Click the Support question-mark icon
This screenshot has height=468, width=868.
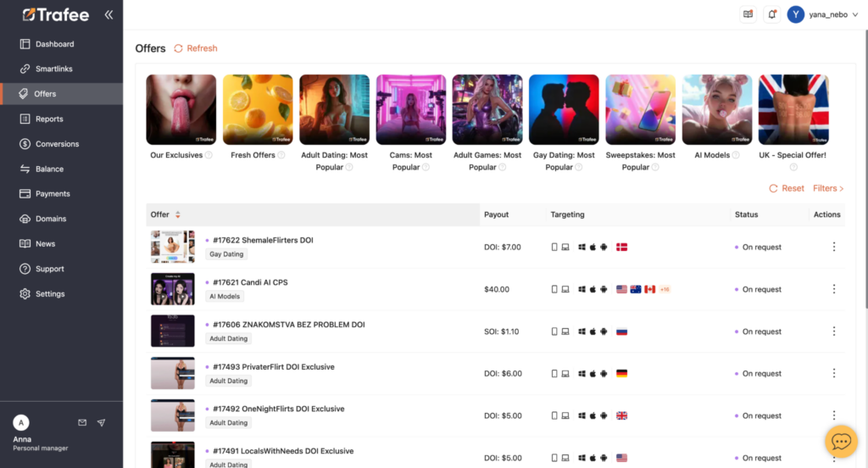tap(25, 269)
